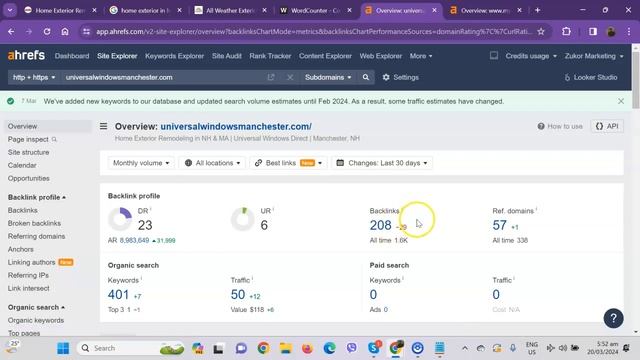Open Zukor Marketing account menu
640x360 pixels.
(594, 56)
